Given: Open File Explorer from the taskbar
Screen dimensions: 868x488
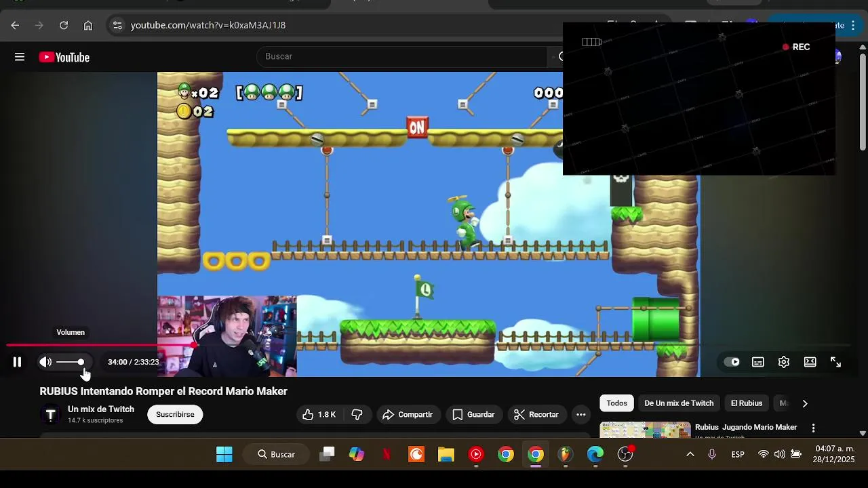Looking at the screenshot, I should (x=446, y=454).
